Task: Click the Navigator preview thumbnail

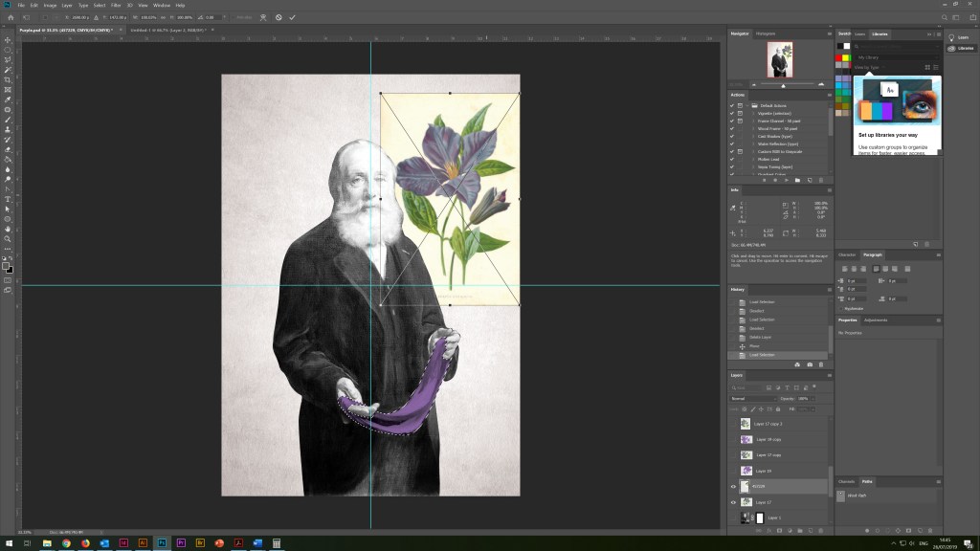Action: tap(779, 60)
